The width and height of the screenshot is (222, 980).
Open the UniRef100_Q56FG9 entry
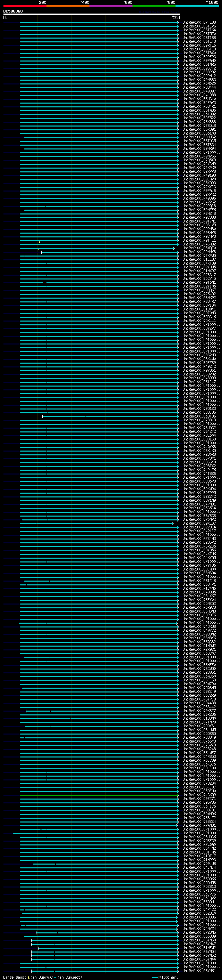199,841
